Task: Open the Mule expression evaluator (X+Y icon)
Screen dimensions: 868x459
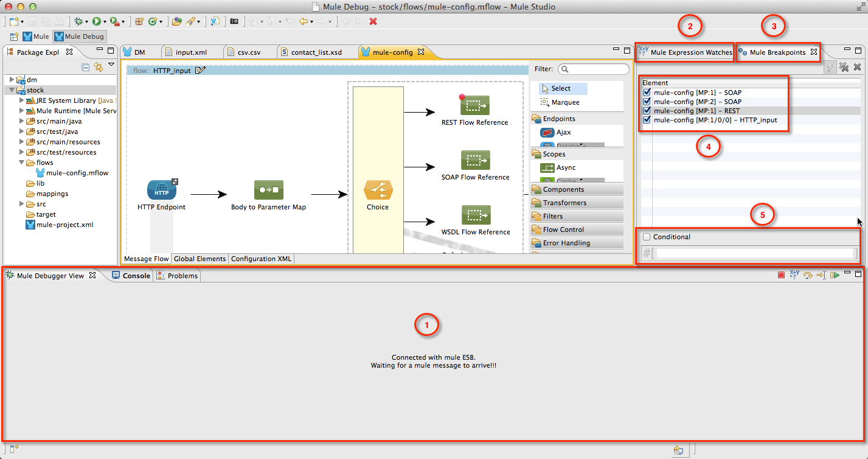Action: (793, 275)
